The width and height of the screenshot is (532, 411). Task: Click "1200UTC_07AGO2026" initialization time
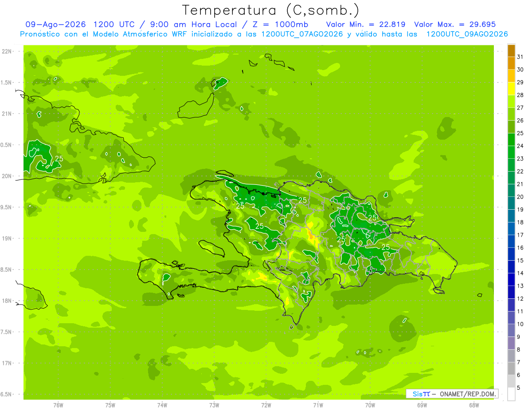point(302,34)
